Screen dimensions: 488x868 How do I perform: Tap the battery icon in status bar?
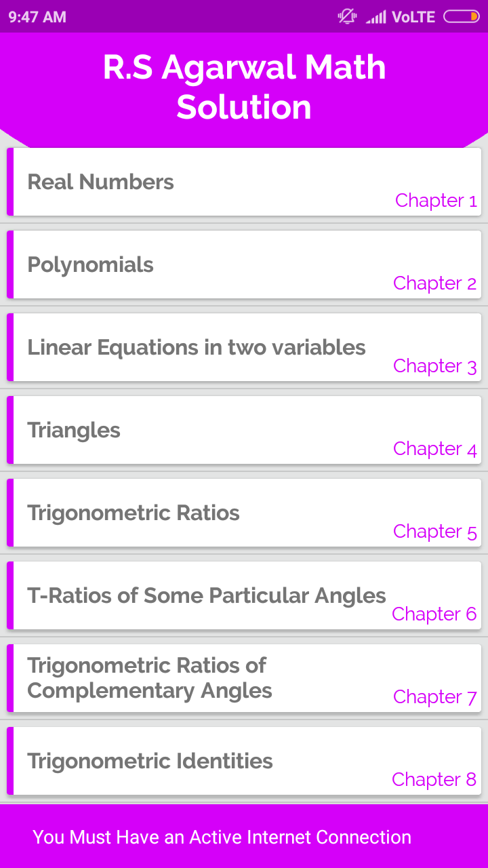coord(461,16)
